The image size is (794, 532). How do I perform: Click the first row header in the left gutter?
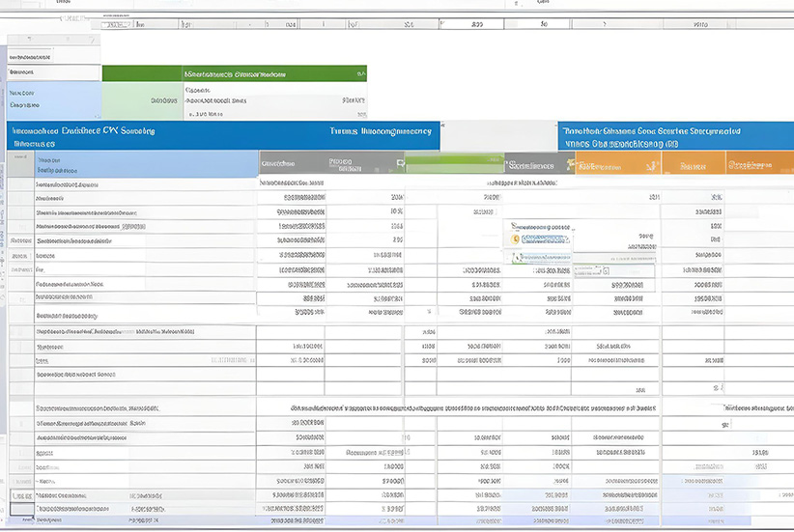pos(19,183)
